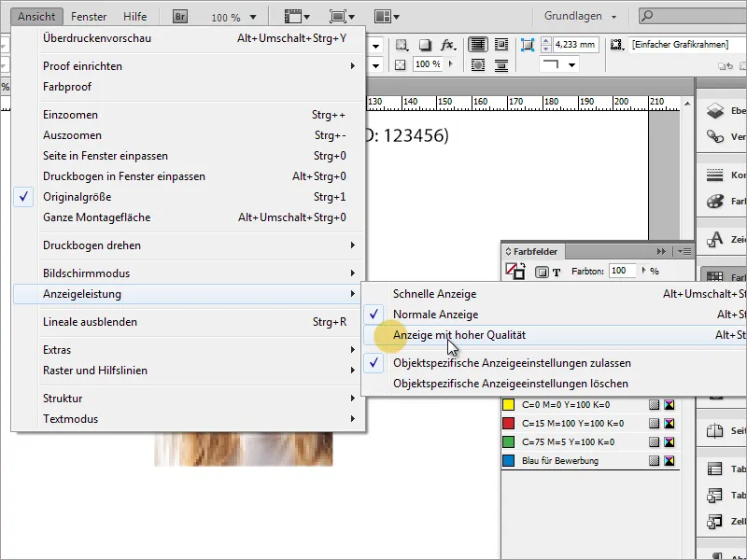Open the fx object effects icon

pyautogui.click(x=448, y=45)
